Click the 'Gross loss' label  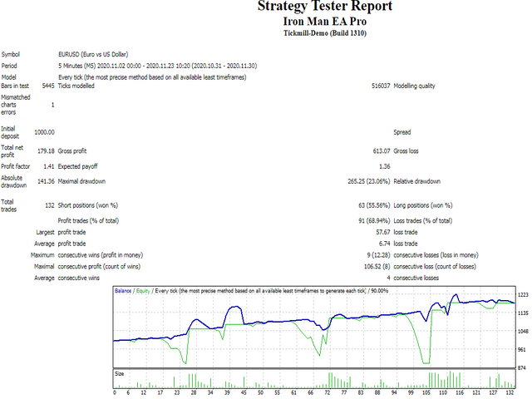[406, 151]
